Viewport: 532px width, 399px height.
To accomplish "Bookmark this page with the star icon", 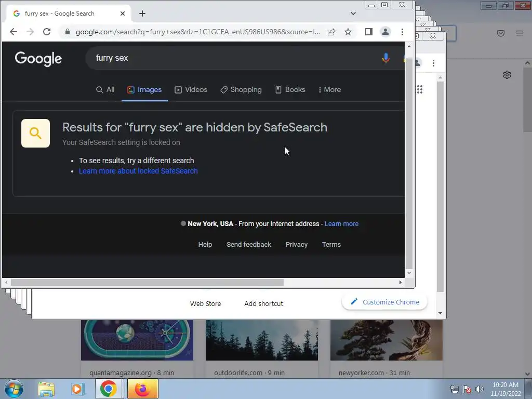I will tap(348, 32).
